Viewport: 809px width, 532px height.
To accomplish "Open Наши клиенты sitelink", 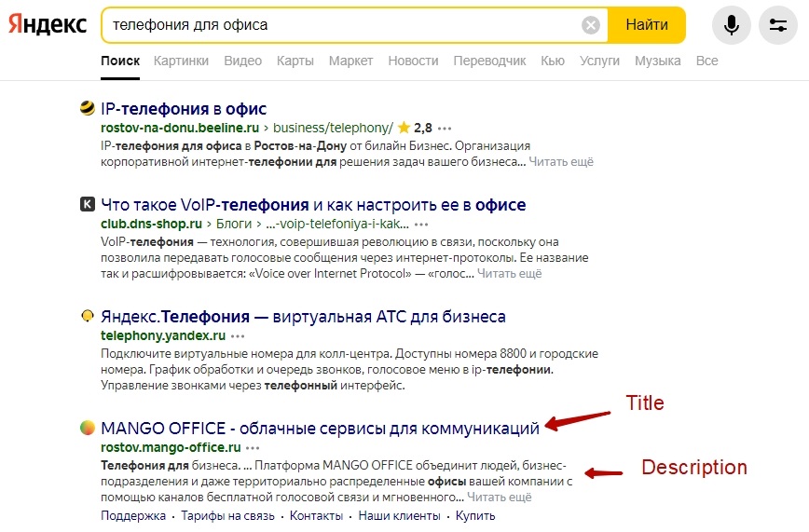I will coord(399,516).
